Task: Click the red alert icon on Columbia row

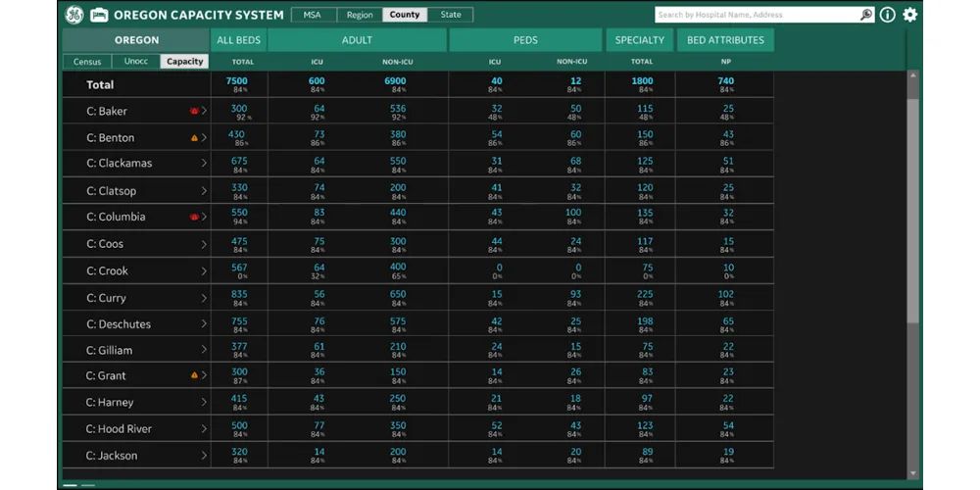Action: pyautogui.click(x=194, y=217)
